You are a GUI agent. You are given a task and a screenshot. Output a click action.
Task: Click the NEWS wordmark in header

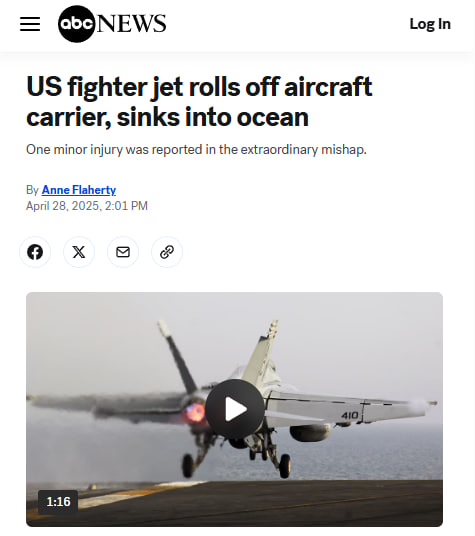click(x=132, y=24)
